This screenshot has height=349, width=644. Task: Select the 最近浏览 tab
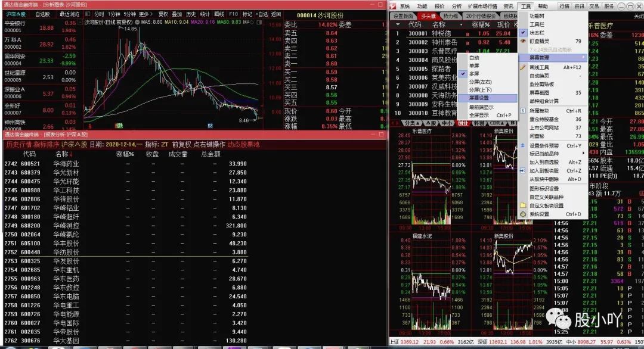69,14
